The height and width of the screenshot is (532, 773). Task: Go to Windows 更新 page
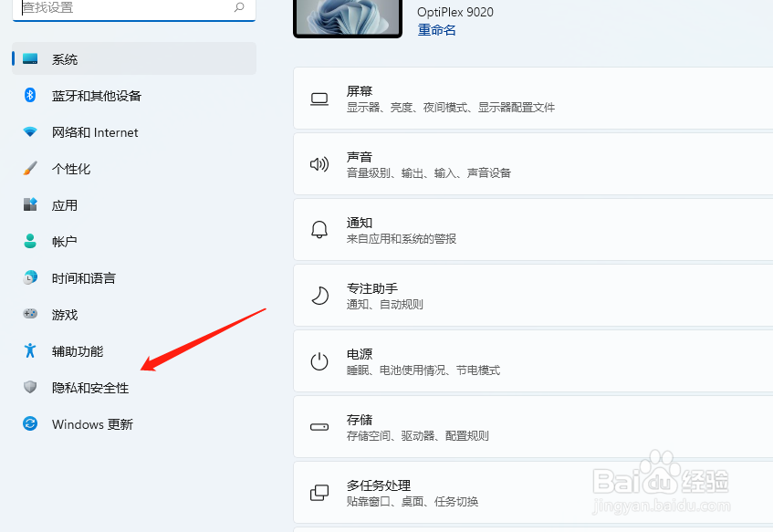click(134, 423)
